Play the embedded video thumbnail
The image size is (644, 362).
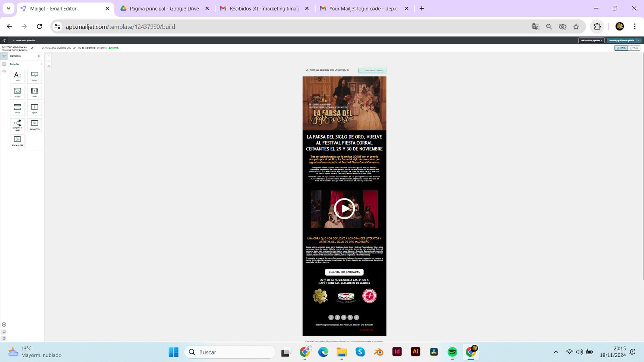(344, 209)
